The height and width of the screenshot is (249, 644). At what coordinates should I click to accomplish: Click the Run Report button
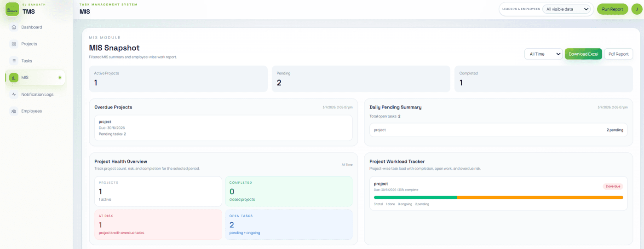tap(612, 9)
